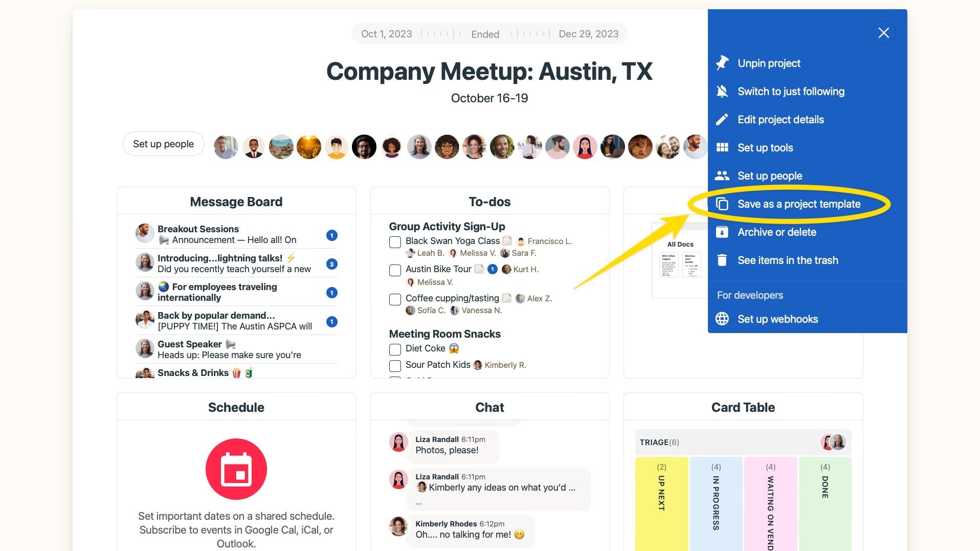Open the Schedule heading
Screen dimensions: 980x551
(x=236, y=407)
